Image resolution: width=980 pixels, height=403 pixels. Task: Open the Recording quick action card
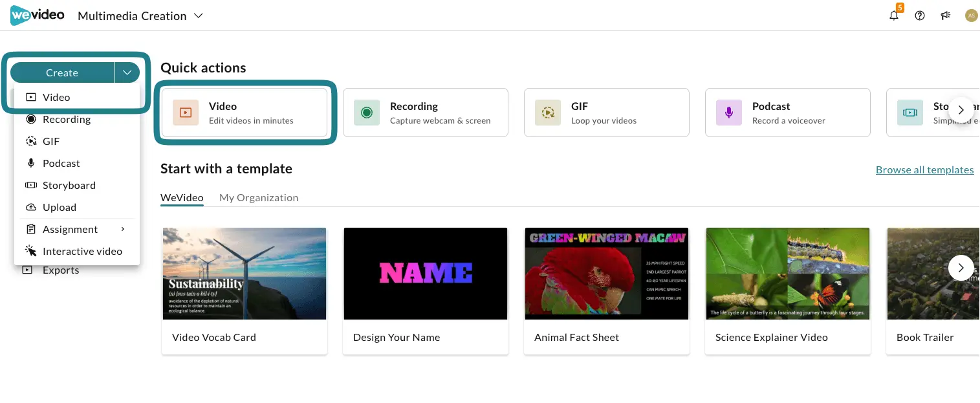(426, 113)
